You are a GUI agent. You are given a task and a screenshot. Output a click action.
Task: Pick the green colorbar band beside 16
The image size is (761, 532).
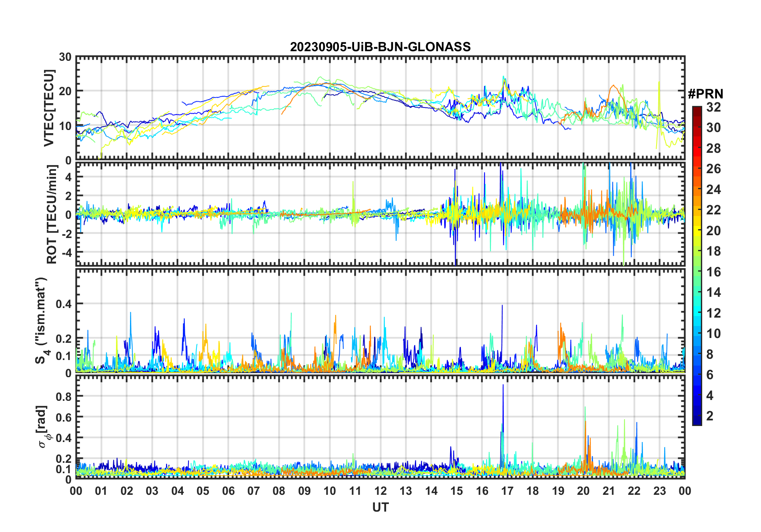point(697,272)
